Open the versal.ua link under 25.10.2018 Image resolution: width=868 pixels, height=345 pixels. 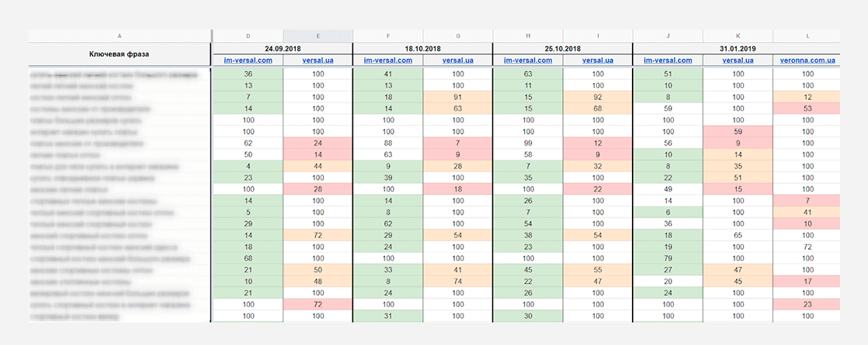[x=598, y=61]
